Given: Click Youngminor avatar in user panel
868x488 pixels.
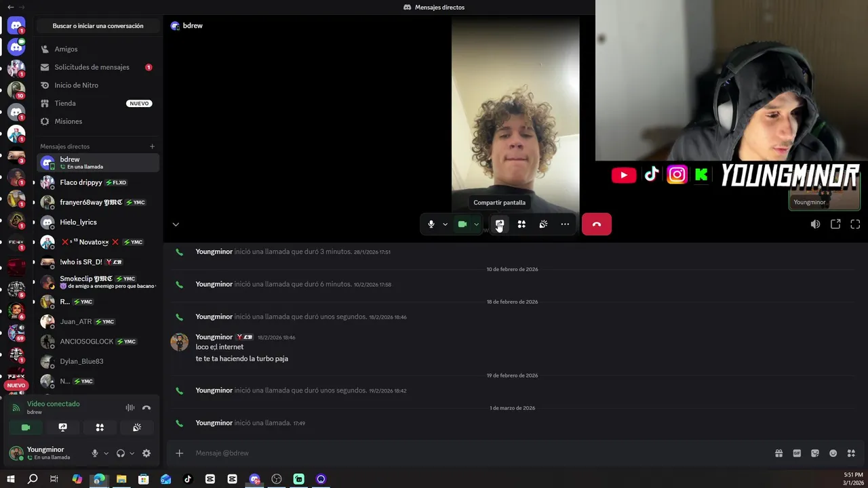Looking at the screenshot, I should tap(16, 453).
